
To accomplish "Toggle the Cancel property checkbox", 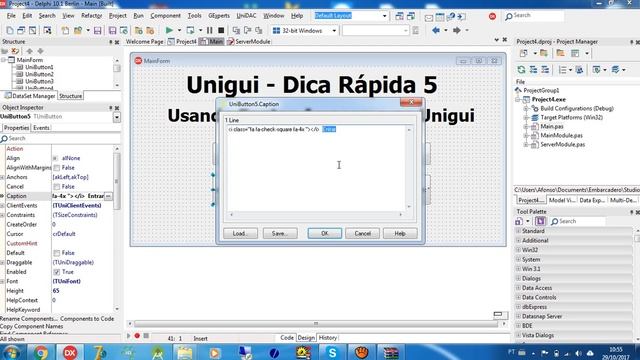I will point(57,187).
